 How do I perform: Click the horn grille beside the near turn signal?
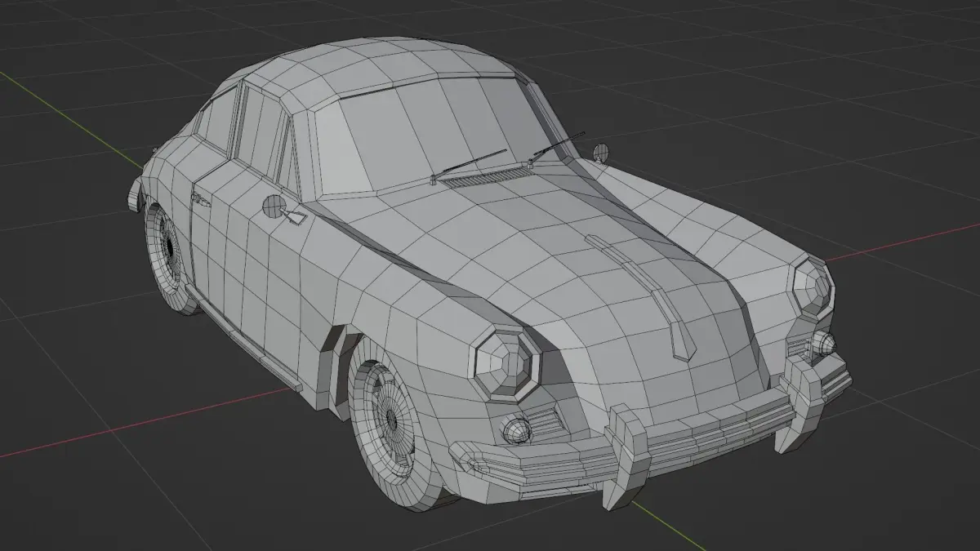click(548, 422)
